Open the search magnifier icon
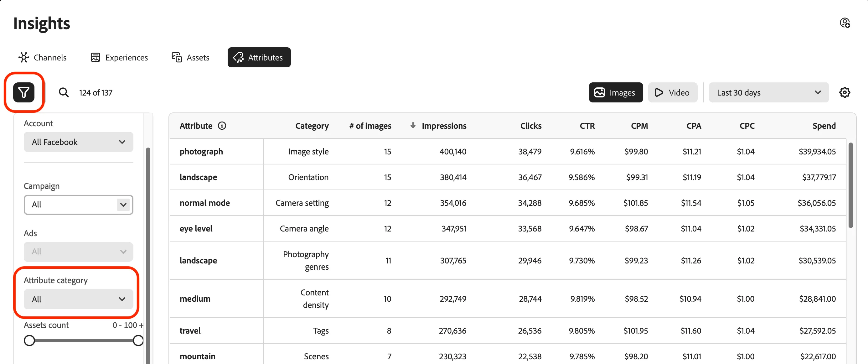 coord(64,92)
